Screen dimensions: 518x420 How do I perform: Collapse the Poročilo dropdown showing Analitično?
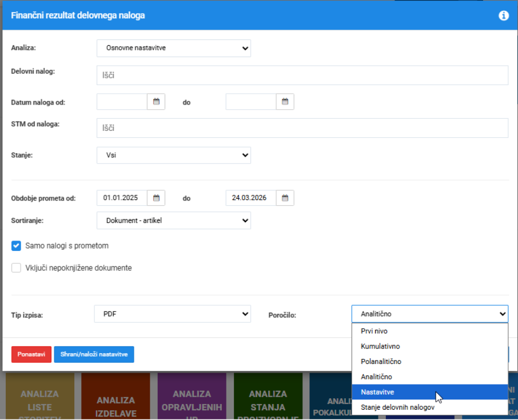430,314
